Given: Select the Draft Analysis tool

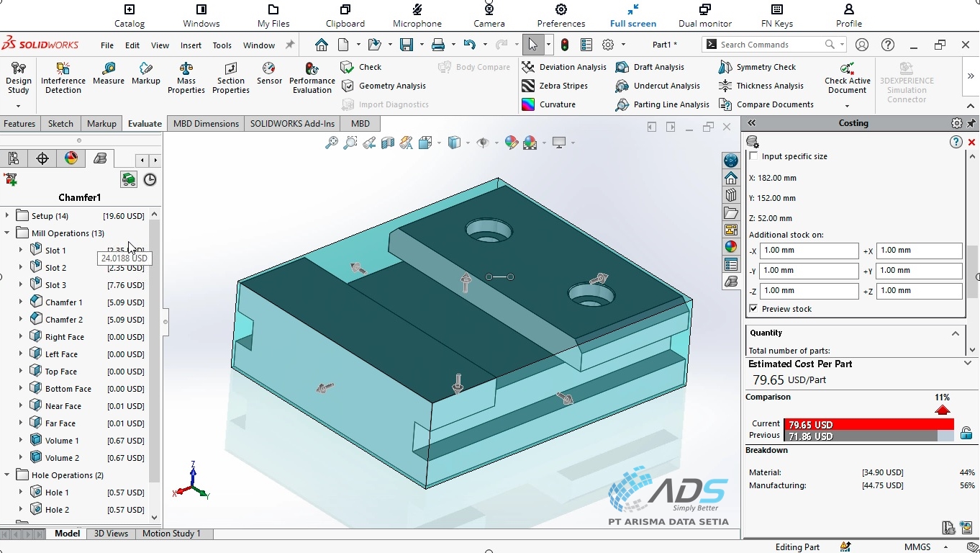Looking at the screenshot, I should [x=656, y=67].
